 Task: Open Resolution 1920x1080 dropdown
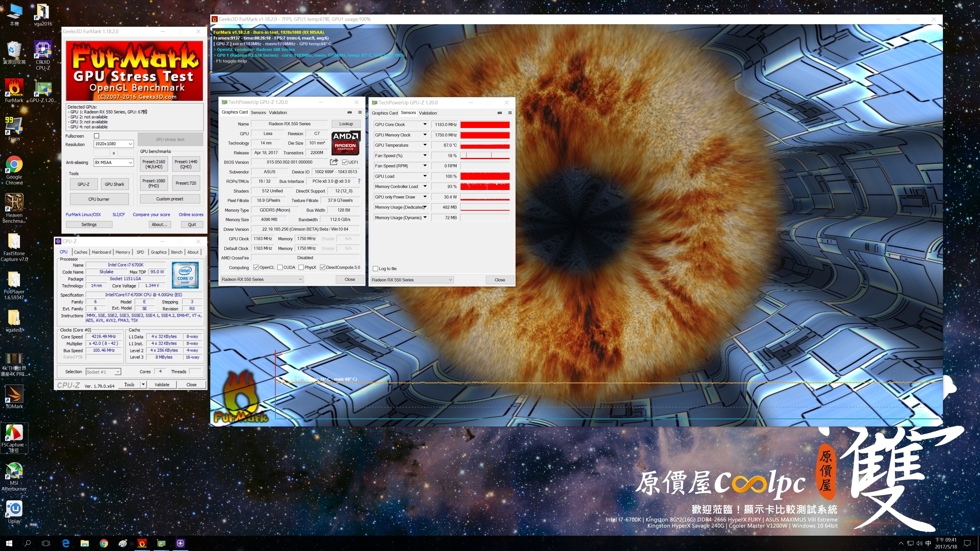(x=113, y=144)
